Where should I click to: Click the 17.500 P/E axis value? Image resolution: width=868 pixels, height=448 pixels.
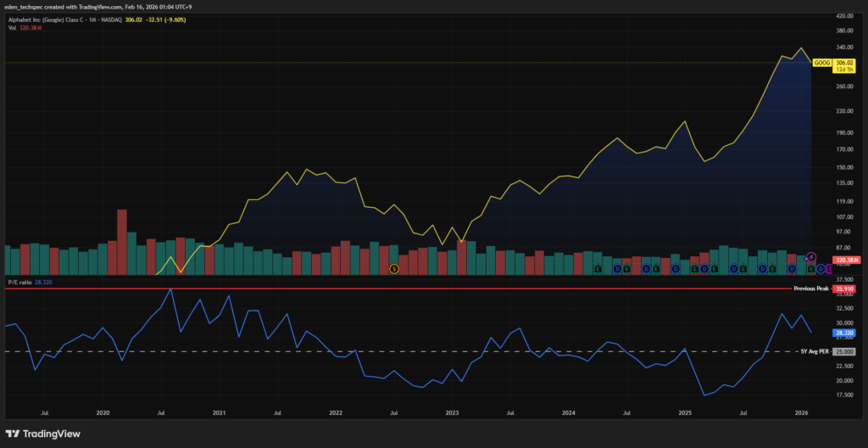(x=845, y=395)
